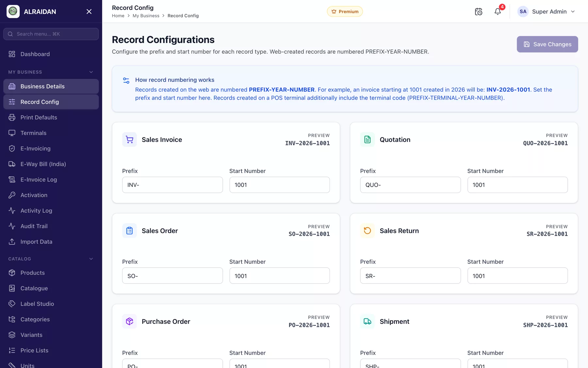The image size is (588, 368).
Task: Collapse the CATALOG section
Action: (x=91, y=259)
